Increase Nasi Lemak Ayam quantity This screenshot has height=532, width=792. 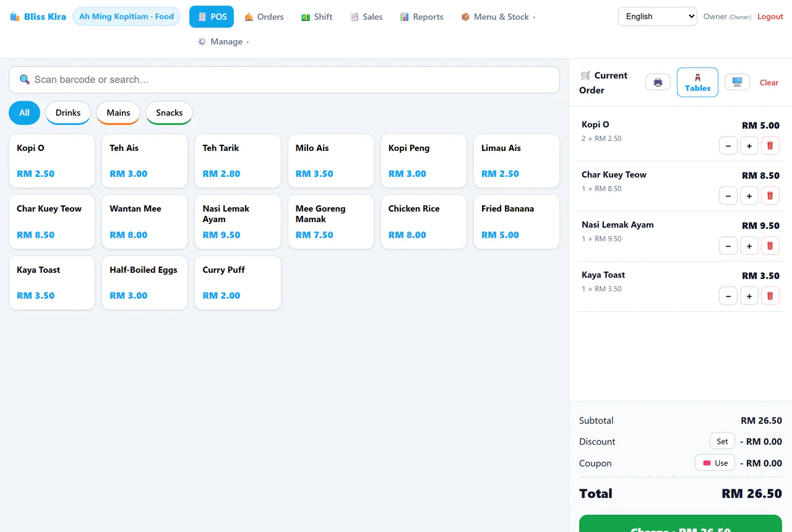[x=749, y=246]
